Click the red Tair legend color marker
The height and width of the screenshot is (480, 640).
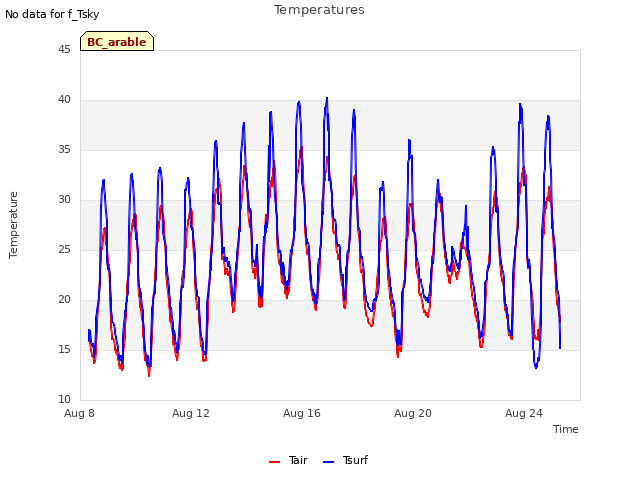(x=274, y=462)
